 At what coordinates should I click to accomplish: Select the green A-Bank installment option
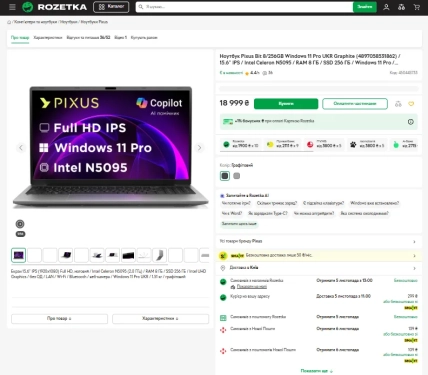[x=404, y=145]
